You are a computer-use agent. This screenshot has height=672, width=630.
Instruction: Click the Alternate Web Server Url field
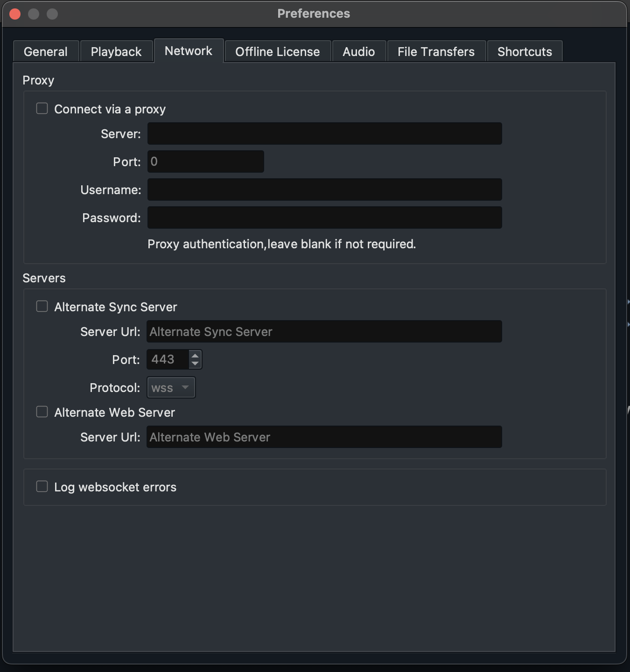point(324,437)
